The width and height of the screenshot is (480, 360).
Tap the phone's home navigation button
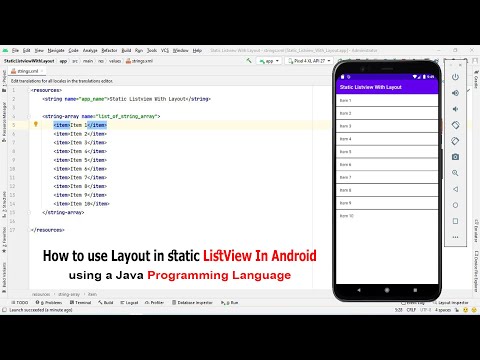coord(387,290)
